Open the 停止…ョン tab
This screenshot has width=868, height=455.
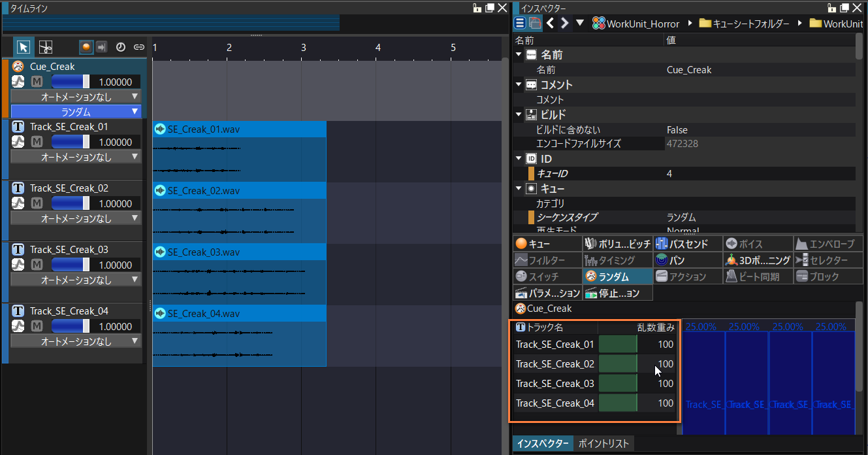617,293
